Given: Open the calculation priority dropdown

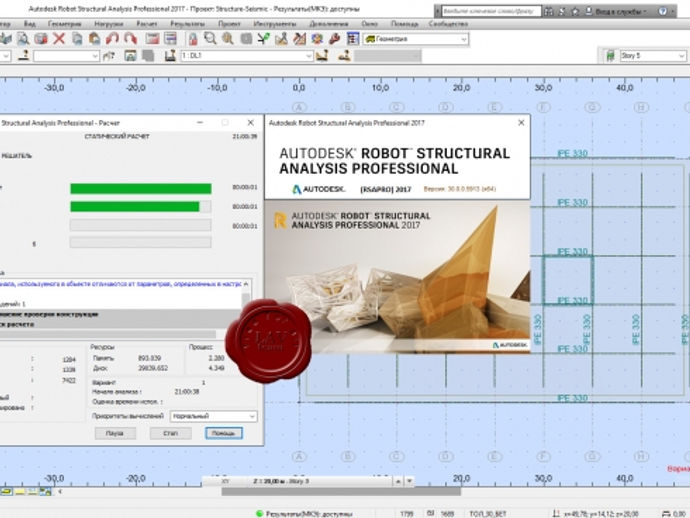Looking at the screenshot, I should click(x=214, y=416).
